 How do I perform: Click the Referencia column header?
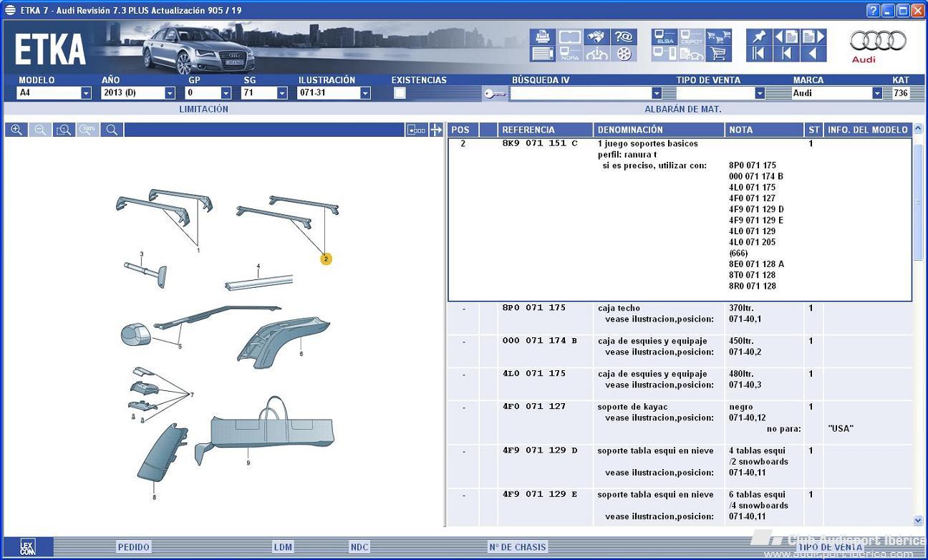pos(546,130)
